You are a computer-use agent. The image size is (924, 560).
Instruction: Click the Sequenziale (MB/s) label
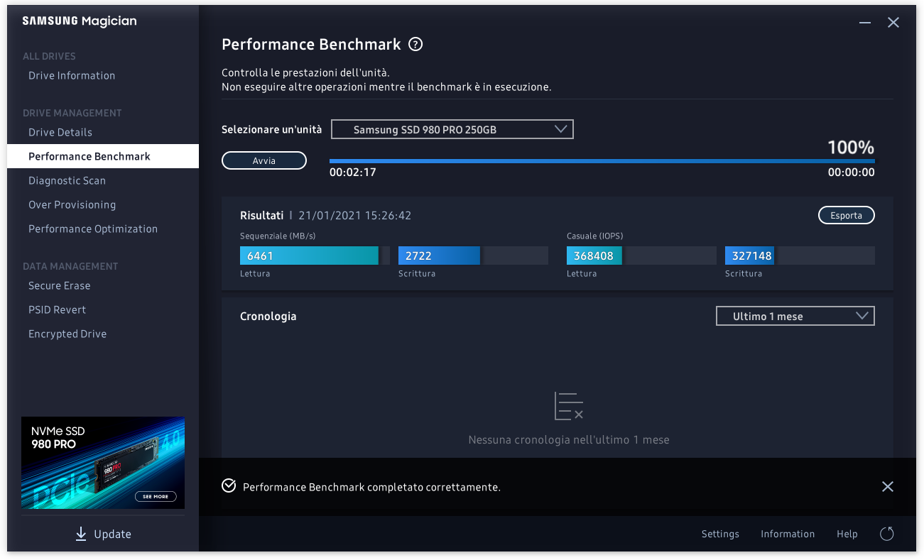coord(278,236)
